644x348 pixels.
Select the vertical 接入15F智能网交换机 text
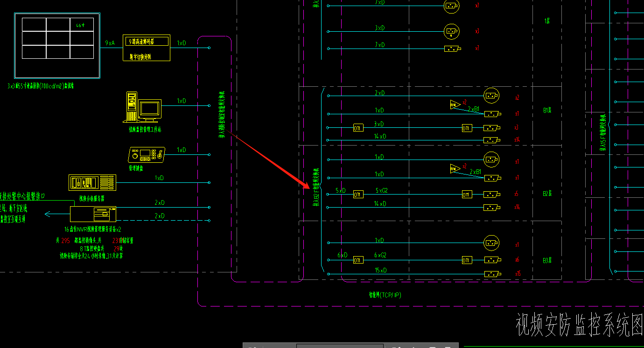tap(602, 132)
